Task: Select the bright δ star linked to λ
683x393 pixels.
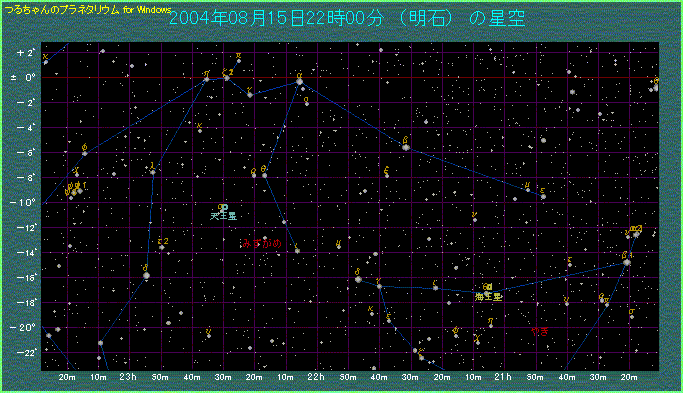Action: [146, 275]
